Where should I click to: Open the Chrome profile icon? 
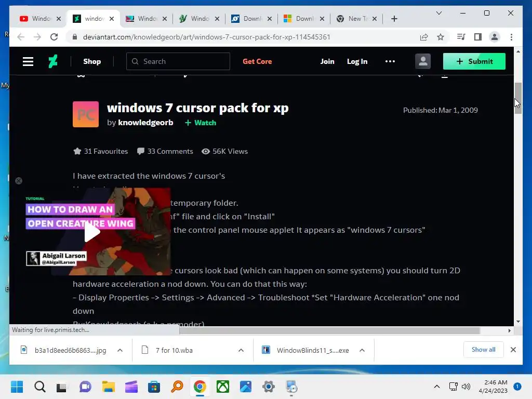pos(495,37)
